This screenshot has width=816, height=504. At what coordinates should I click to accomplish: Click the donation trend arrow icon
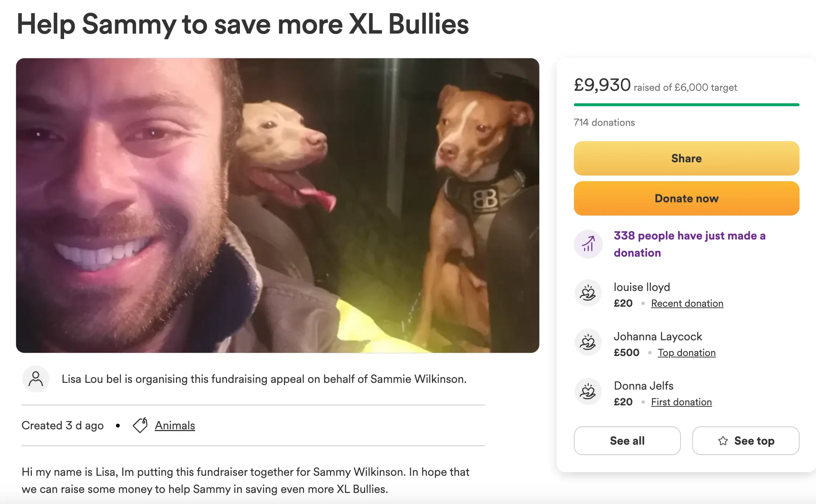(x=588, y=244)
